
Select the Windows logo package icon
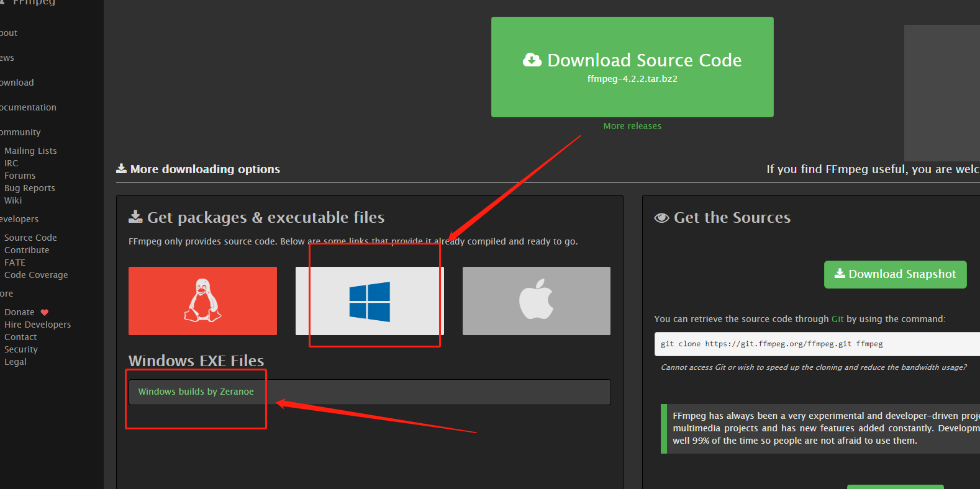coord(370,301)
